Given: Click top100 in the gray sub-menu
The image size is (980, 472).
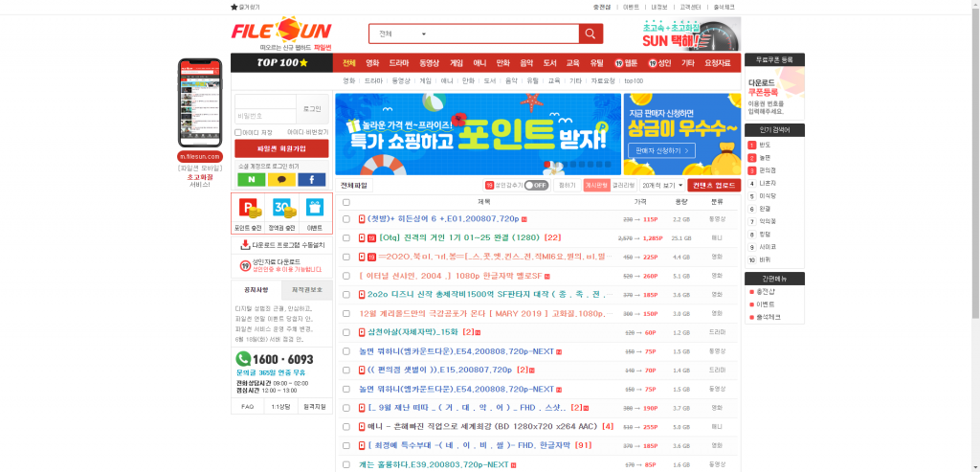Looking at the screenshot, I should 634,81.
